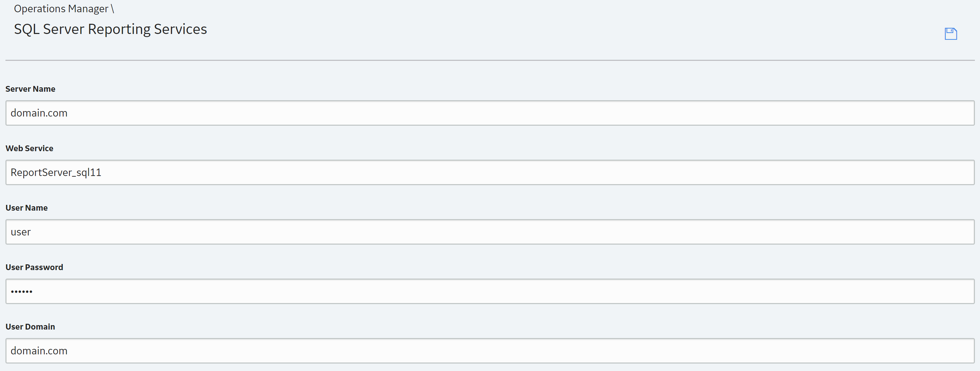980x371 pixels.
Task: Place cursor in the 'user' value text
Action: 20,232
